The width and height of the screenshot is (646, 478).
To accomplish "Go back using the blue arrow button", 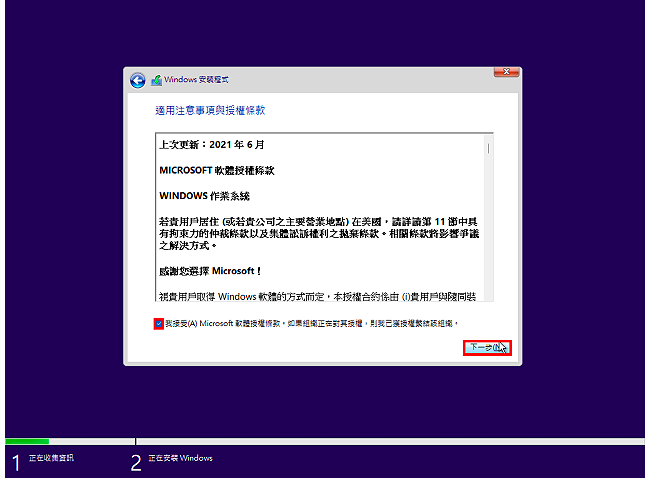I will (138, 80).
